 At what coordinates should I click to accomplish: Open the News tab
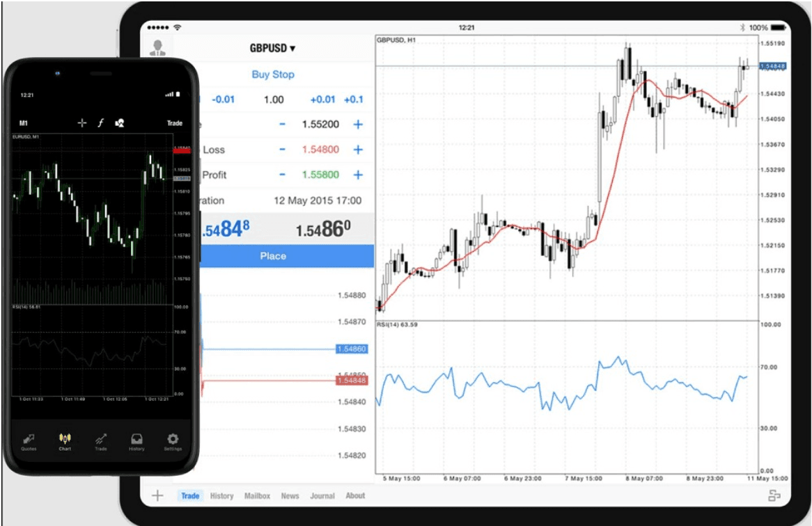pyautogui.click(x=290, y=495)
